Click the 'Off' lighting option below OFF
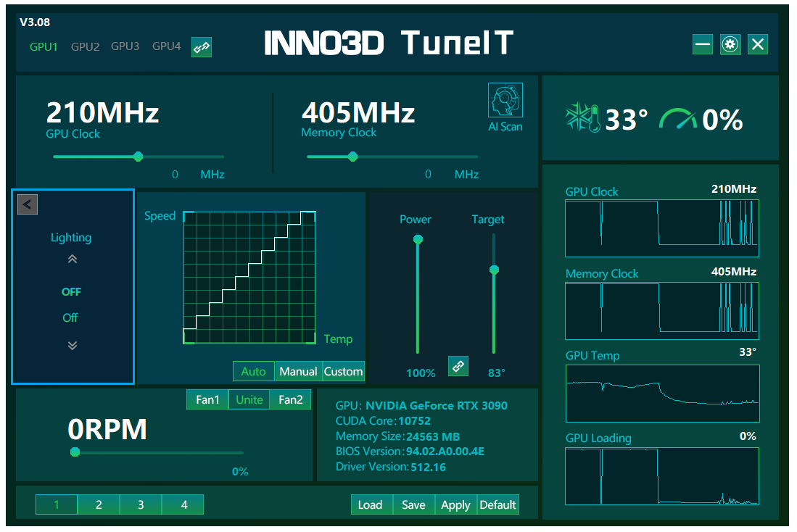Viewport: 797px width, 532px height. [70, 317]
